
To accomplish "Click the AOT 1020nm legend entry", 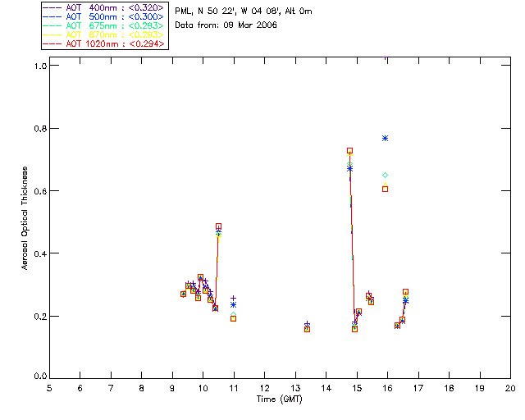I will 103,43.
